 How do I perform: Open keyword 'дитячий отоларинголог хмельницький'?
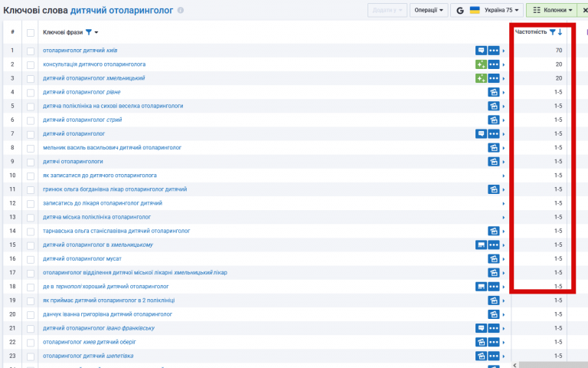point(93,78)
